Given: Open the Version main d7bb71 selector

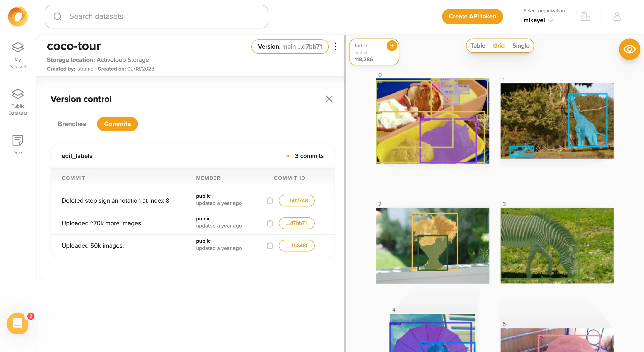Looking at the screenshot, I should [x=290, y=47].
